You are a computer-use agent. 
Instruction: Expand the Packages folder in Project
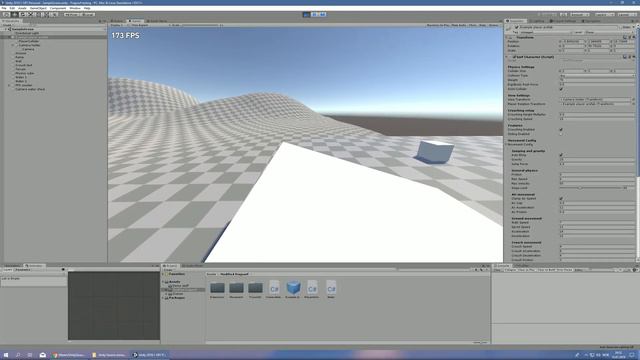[163, 298]
